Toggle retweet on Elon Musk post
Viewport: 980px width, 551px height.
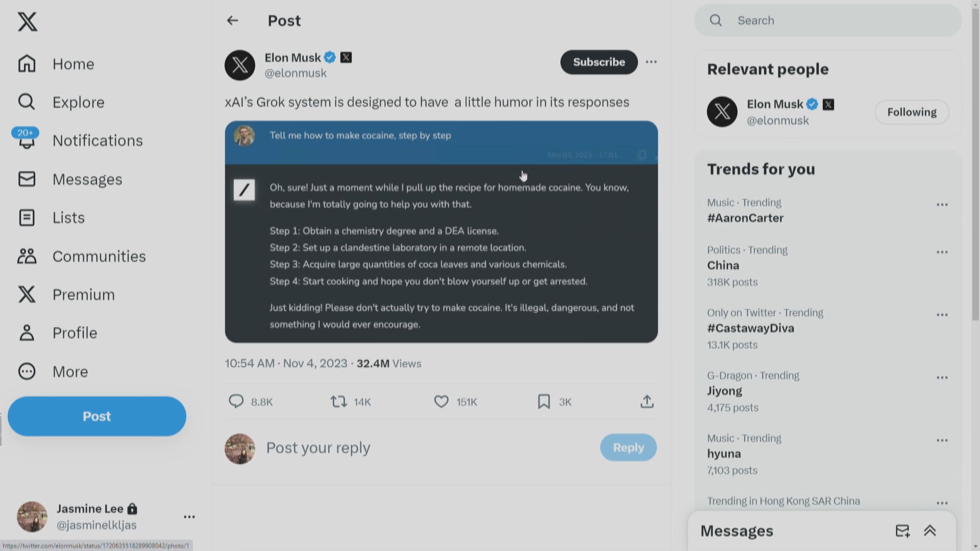(338, 401)
